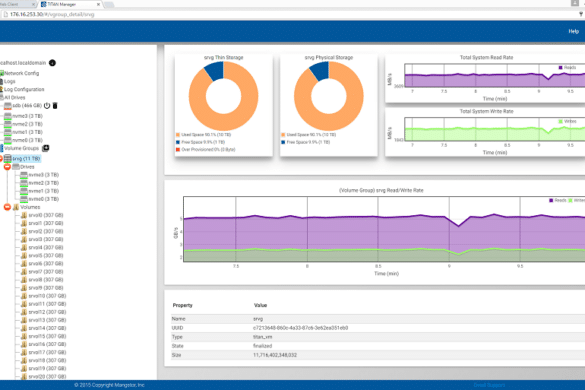Click Reads legend in srvg Read/Write chart
The image size is (585, 390).
pos(557,200)
